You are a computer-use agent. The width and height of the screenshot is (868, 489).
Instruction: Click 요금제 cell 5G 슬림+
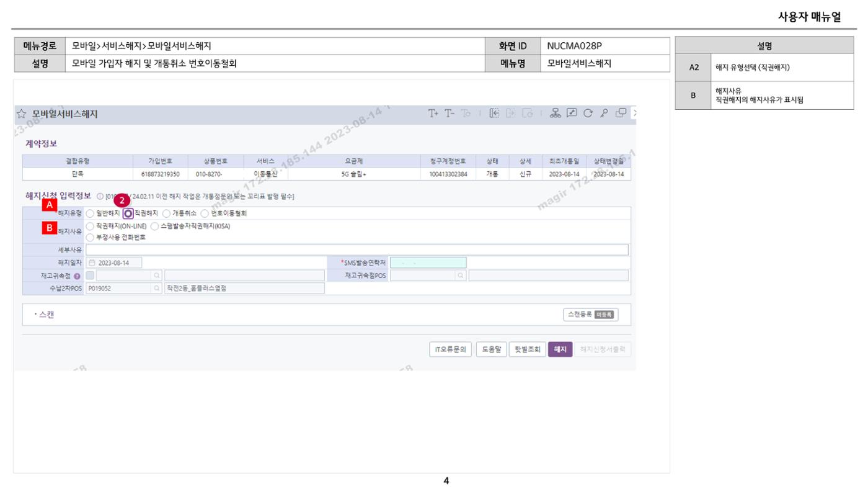(x=354, y=174)
